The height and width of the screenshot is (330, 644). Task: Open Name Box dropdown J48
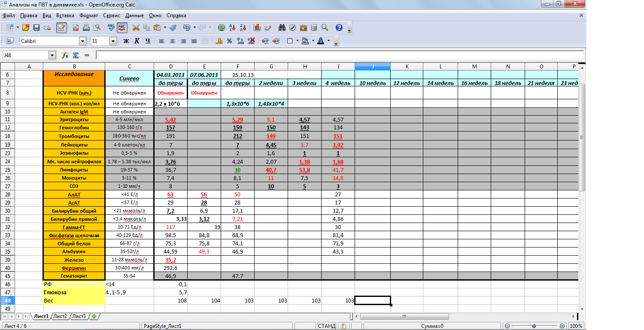click(x=52, y=55)
